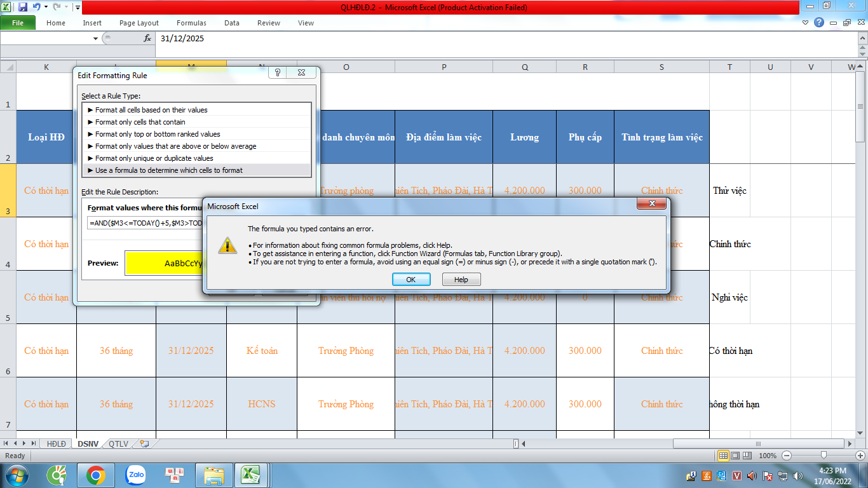Click the Excel logo in title bar
This screenshot has height=488, width=868.
pos(7,8)
